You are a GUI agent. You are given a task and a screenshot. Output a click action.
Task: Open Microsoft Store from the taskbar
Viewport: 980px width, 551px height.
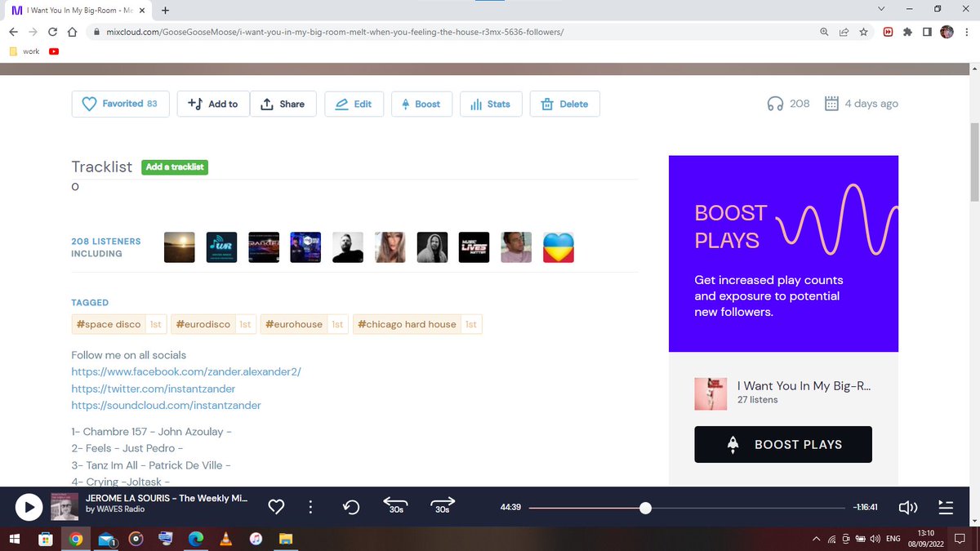(x=46, y=539)
